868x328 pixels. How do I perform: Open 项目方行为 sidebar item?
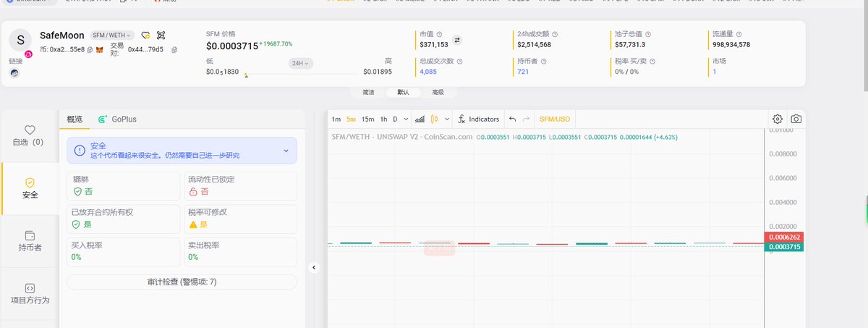[x=30, y=294]
